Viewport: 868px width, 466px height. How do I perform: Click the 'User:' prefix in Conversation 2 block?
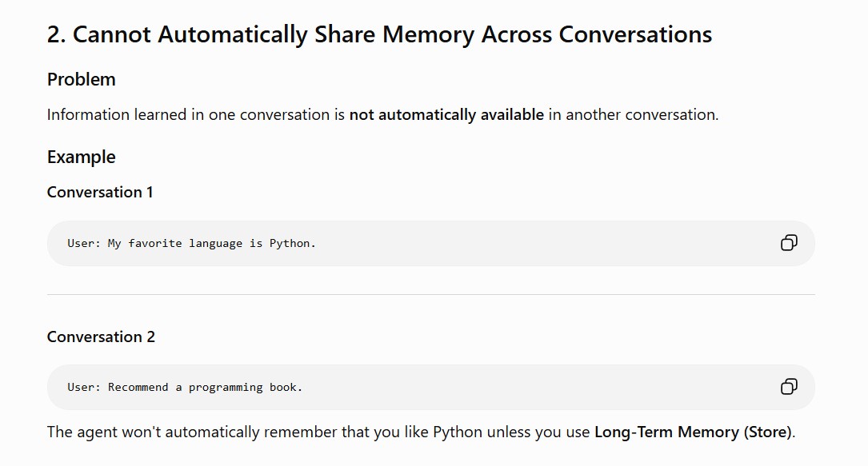[x=84, y=387]
